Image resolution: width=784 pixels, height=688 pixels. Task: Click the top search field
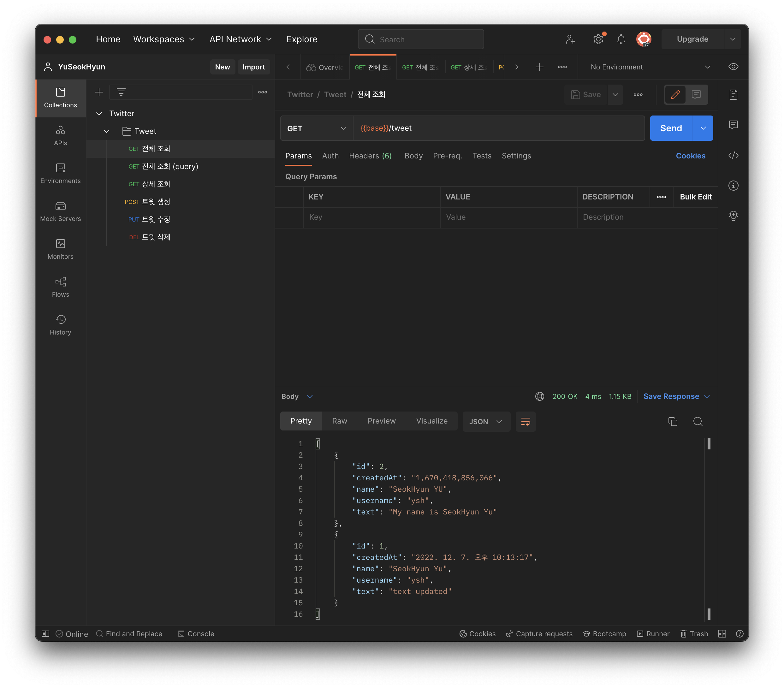(x=421, y=39)
